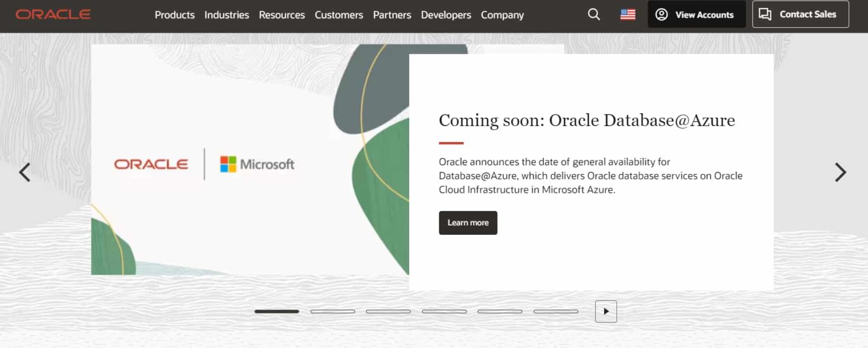Jump to the last carousel slide indicator

click(555, 311)
